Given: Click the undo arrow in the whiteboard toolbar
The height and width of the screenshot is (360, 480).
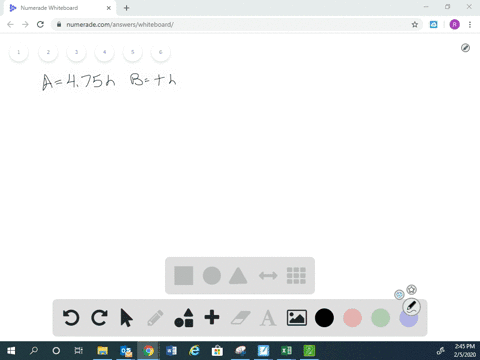Looking at the screenshot, I should [x=71, y=318].
